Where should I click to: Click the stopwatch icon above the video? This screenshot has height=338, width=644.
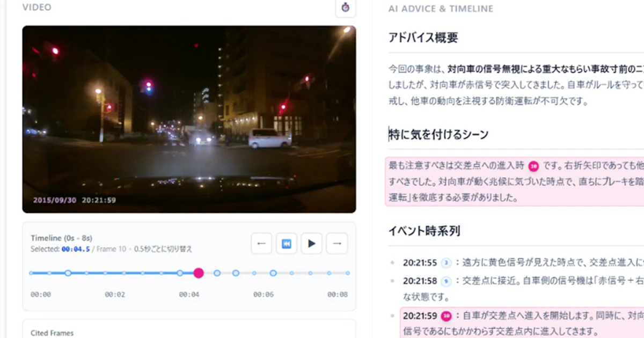click(x=346, y=8)
